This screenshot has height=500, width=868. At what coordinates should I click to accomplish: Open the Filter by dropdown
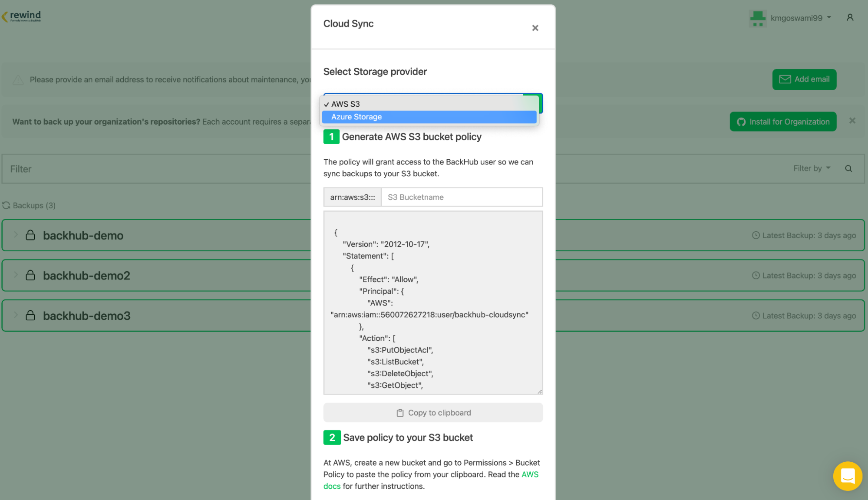click(x=812, y=168)
